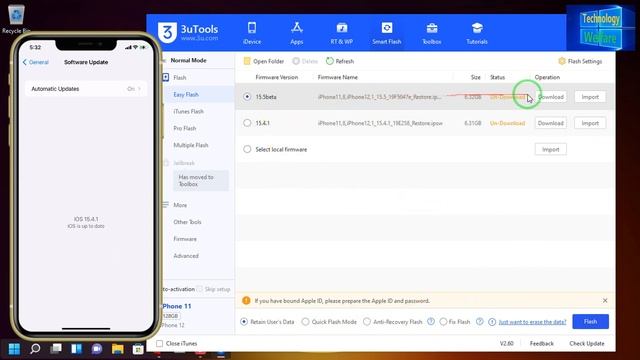Screen dimensions: 640x360
Task: Open the Apps section
Action: (x=297, y=33)
